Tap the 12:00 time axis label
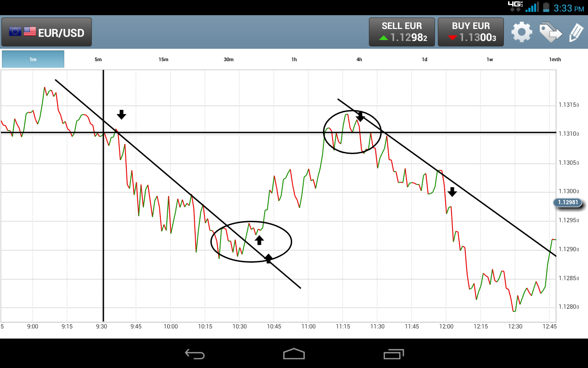The width and height of the screenshot is (588, 368). (446, 327)
